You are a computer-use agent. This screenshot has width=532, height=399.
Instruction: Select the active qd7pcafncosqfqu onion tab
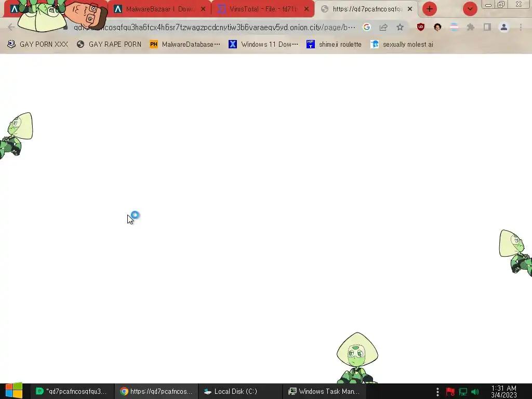point(366,9)
